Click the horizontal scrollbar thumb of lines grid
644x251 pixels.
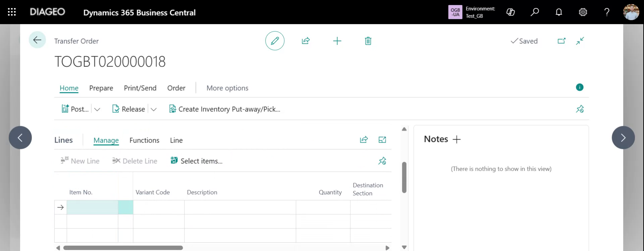click(123, 248)
